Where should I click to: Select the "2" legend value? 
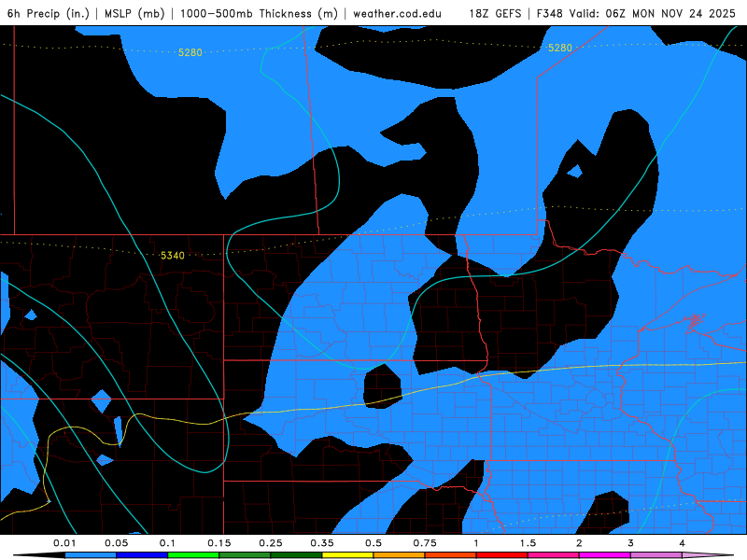(579, 543)
